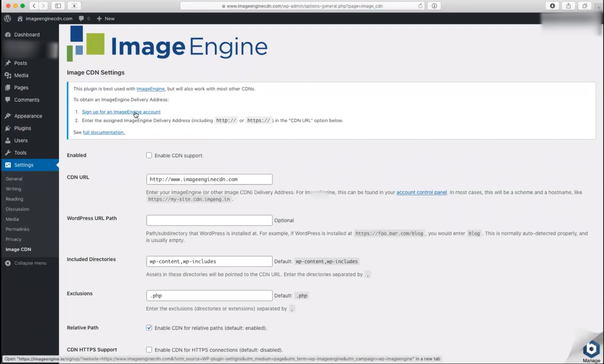Screen dimensions: 604x364
Task: Open General settings submenu
Action: click(14, 179)
